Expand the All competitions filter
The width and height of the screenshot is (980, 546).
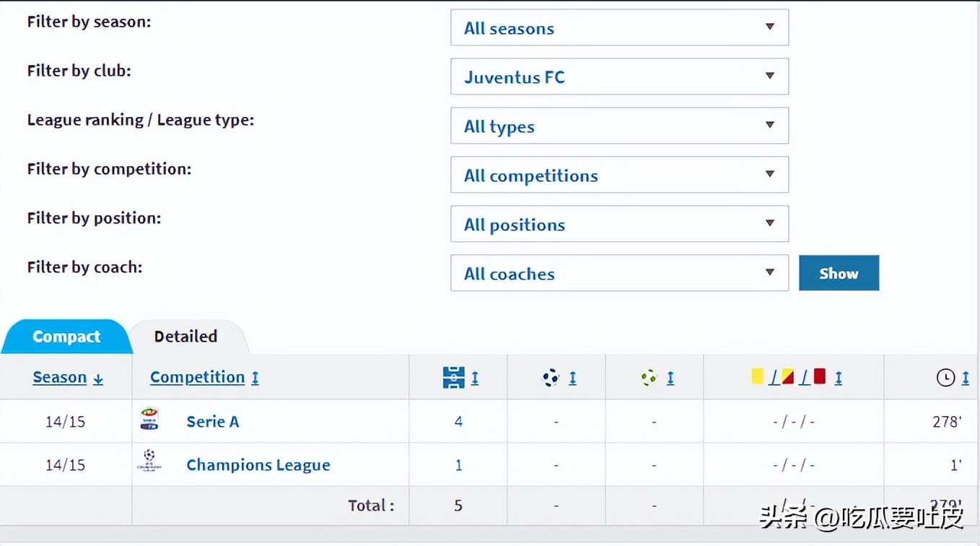pyautogui.click(x=619, y=175)
